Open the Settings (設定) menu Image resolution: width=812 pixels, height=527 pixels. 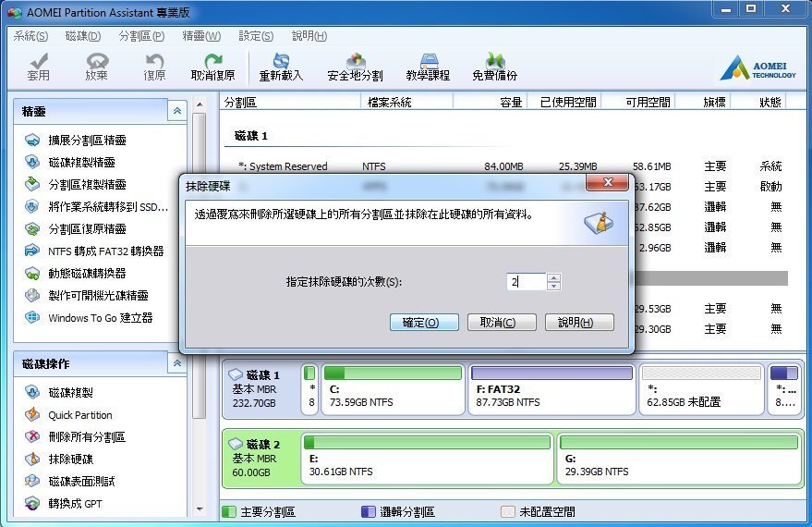coord(256,36)
